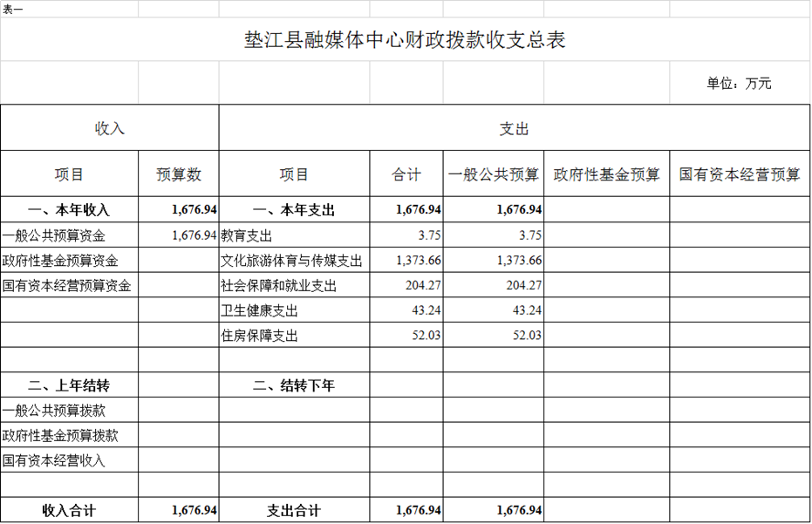The width and height of the screenshot is (812, 524).
Task: Select the 支出 section header cell
Action: pyautogui.click(x=514, y=128)
